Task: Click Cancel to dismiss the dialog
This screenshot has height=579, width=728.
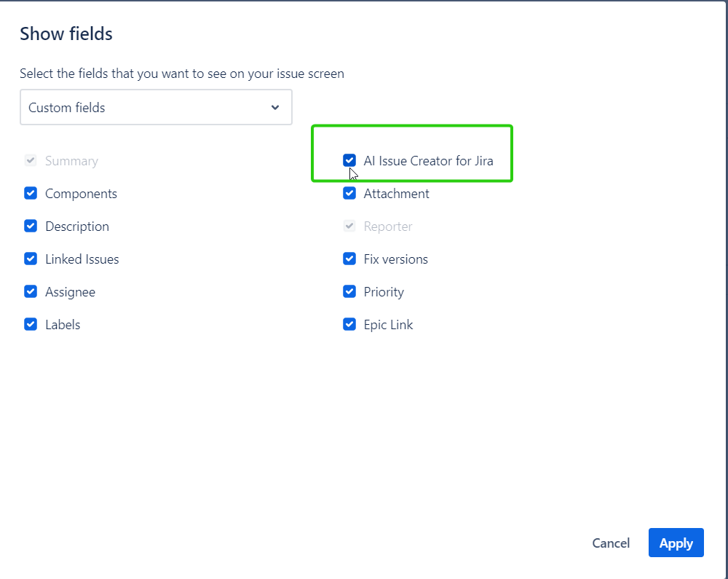Action: pyautogui.click(x=611, y=543)
